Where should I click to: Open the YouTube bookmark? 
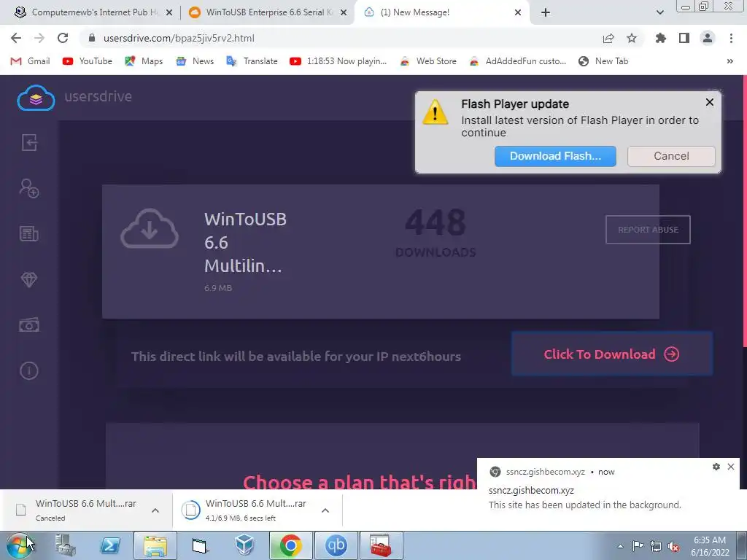[x=88, y=61]
